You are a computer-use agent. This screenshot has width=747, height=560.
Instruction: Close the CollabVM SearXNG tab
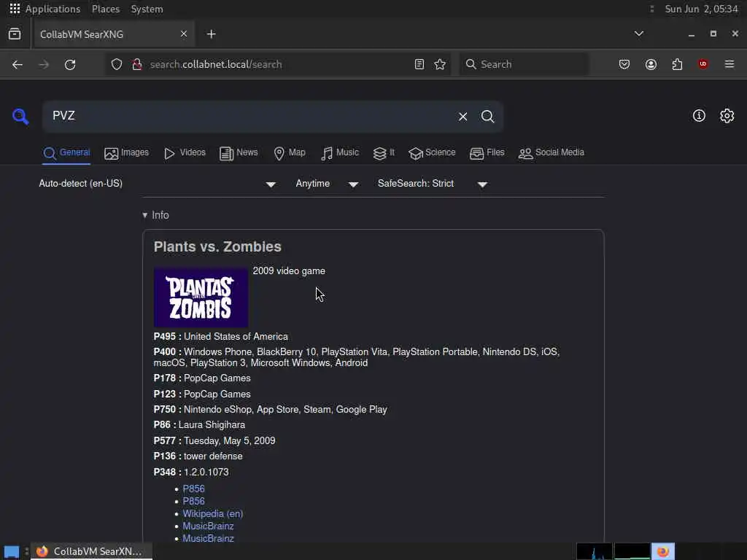click(183, 34)
